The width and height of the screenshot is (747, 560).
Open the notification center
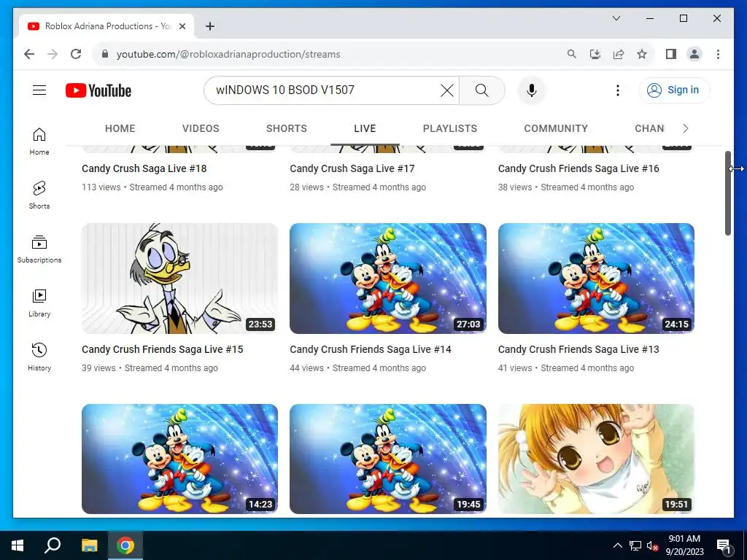pyautogui.click(x=724, y=546)
